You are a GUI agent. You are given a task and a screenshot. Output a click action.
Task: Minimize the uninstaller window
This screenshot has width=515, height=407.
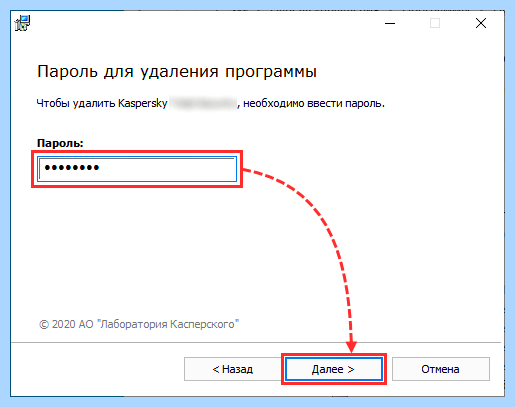pyautogui.click(x=390, y=23)
